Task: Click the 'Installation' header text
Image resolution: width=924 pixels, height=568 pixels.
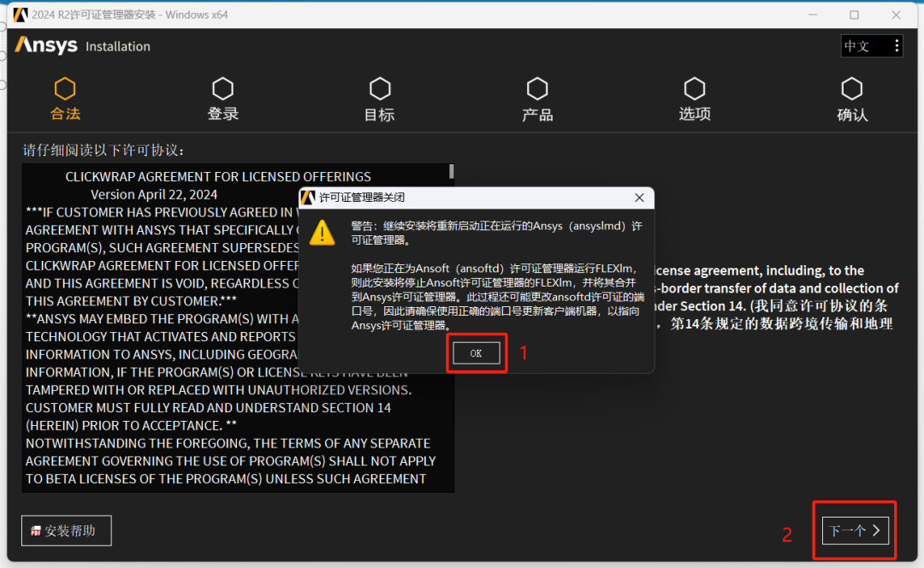Action: pos(118,46)
